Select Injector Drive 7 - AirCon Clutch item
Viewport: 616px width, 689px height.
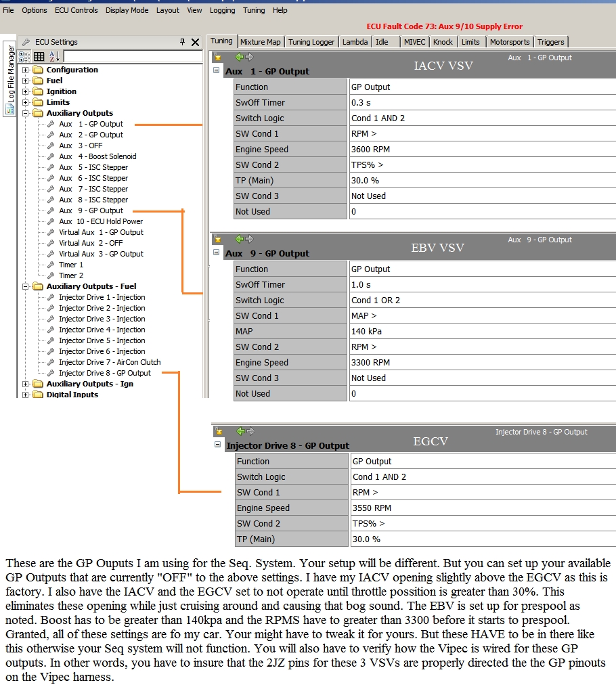110,362
